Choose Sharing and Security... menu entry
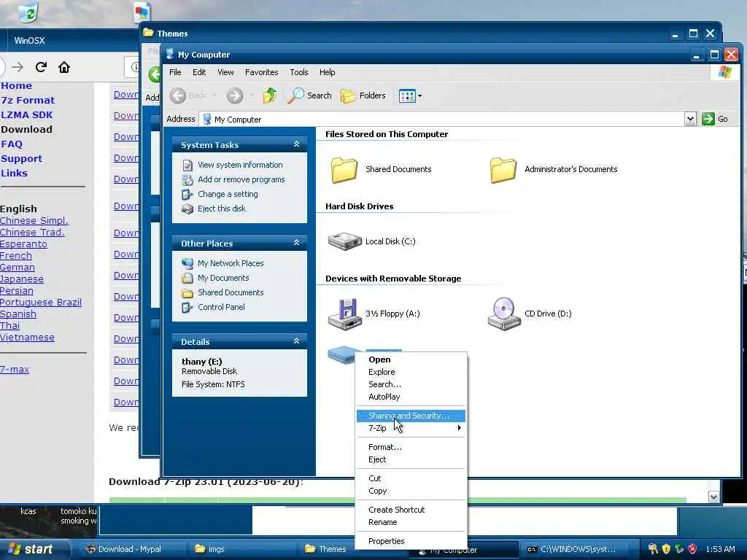The height and width of the screenshot is (560, 747). click(411, 416)
